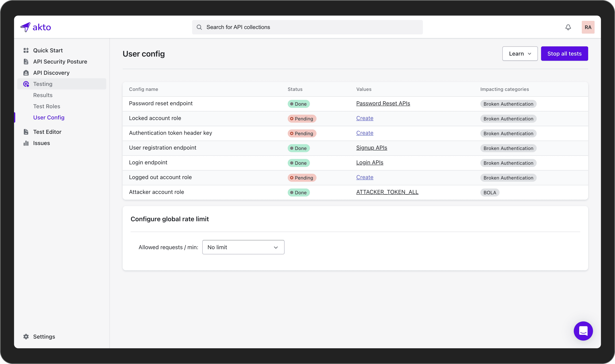This screenshot has width=615, height=364.
Task: Click Create for Locked account role
Action: [364, 118]
